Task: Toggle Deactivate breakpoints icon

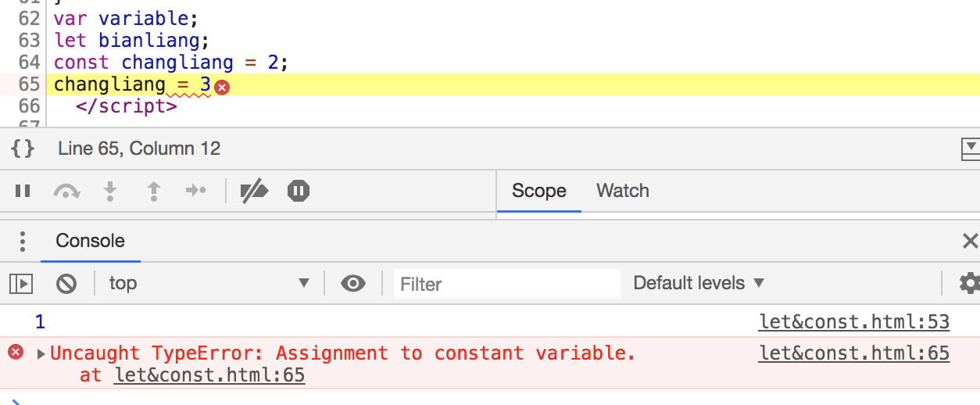Action: [254, 191]
